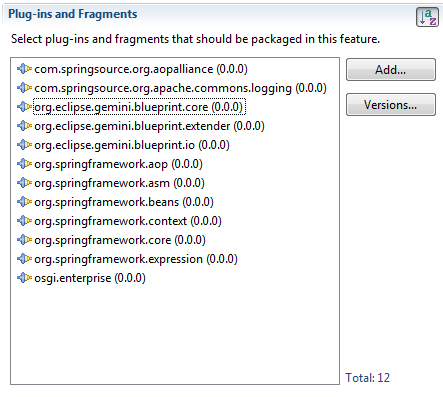This screenshot has width=443, height=397.
Task: Click plug-in icon beside com.springsource.org.aopalliance
Action: 24,69
